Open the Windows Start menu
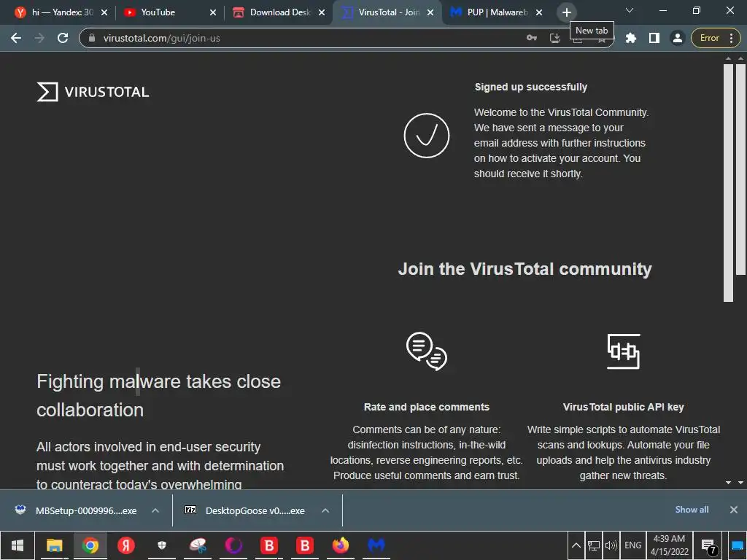Image resolution: width=747 pixels, height=560 pixels. (18, 545)
